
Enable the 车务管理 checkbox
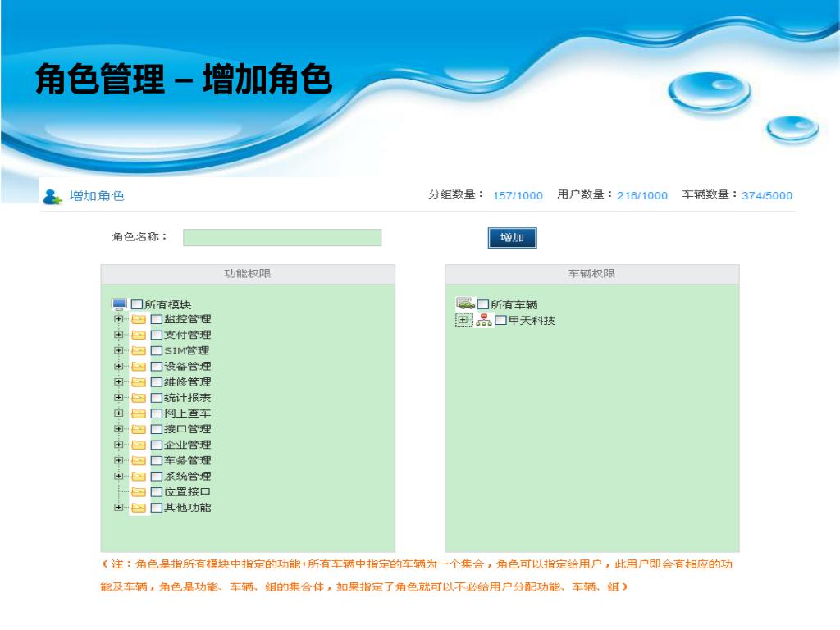pos(157,461)
